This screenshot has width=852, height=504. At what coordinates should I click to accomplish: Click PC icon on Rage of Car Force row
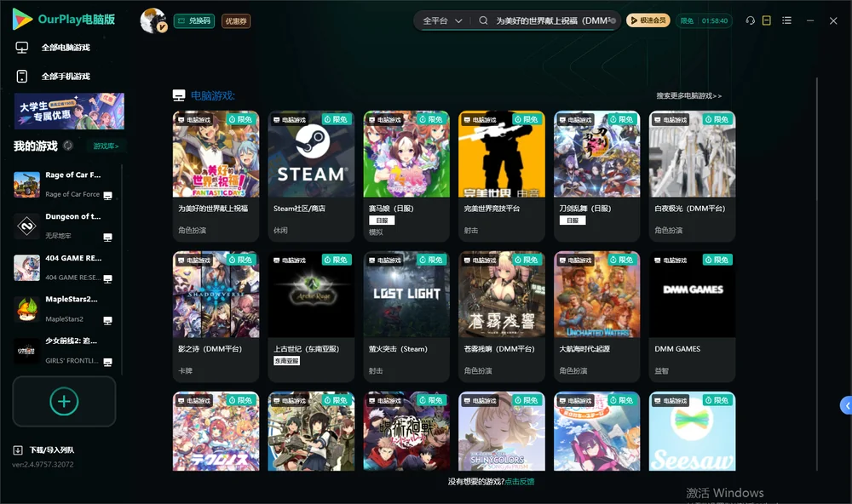[x=107, y=196]
